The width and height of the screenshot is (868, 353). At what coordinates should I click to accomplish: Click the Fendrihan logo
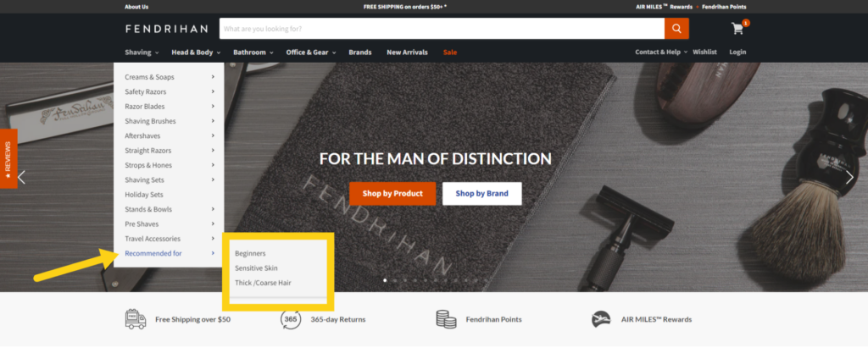click(x=166, y=29)
